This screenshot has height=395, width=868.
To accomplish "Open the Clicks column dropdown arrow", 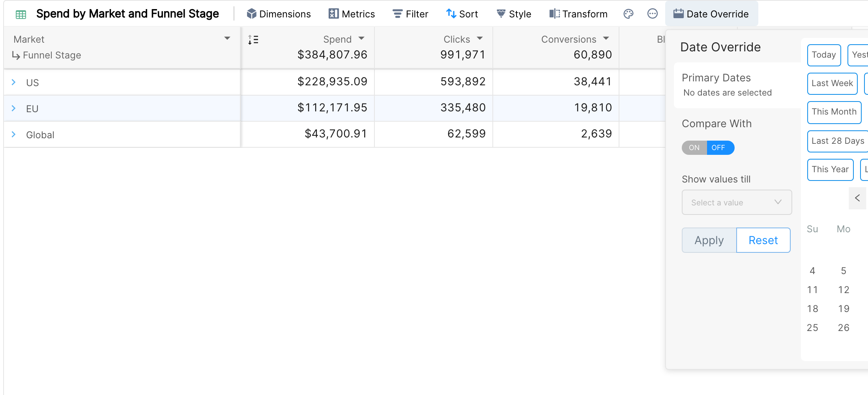I will coord(480,38).
